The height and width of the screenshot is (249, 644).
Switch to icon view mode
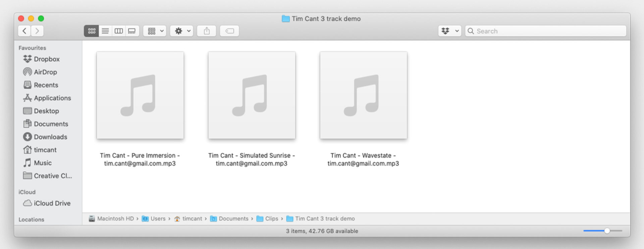(91, 31)
